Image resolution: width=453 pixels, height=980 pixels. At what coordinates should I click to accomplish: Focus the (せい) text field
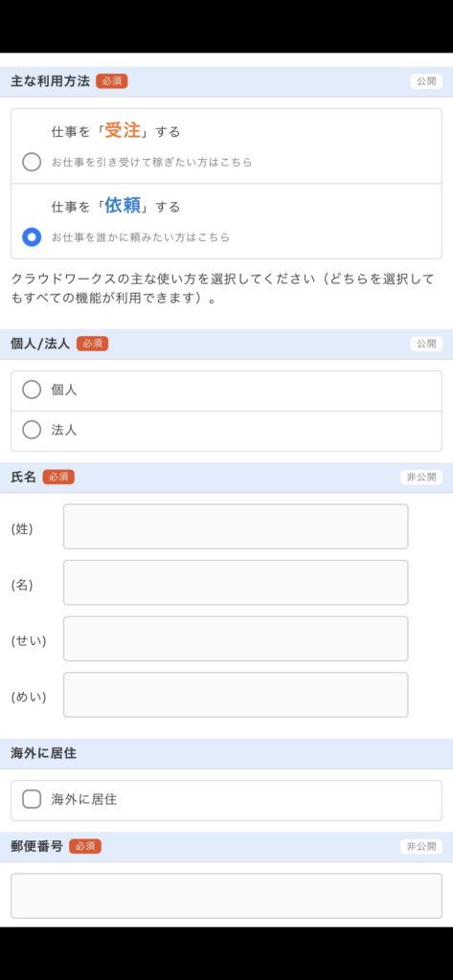(236, 638)
